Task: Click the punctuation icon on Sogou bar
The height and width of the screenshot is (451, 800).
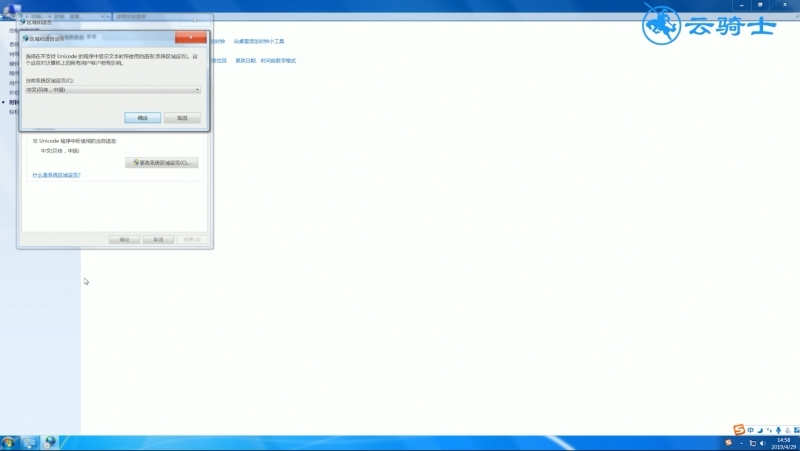Action: click(x=769, y=430)
